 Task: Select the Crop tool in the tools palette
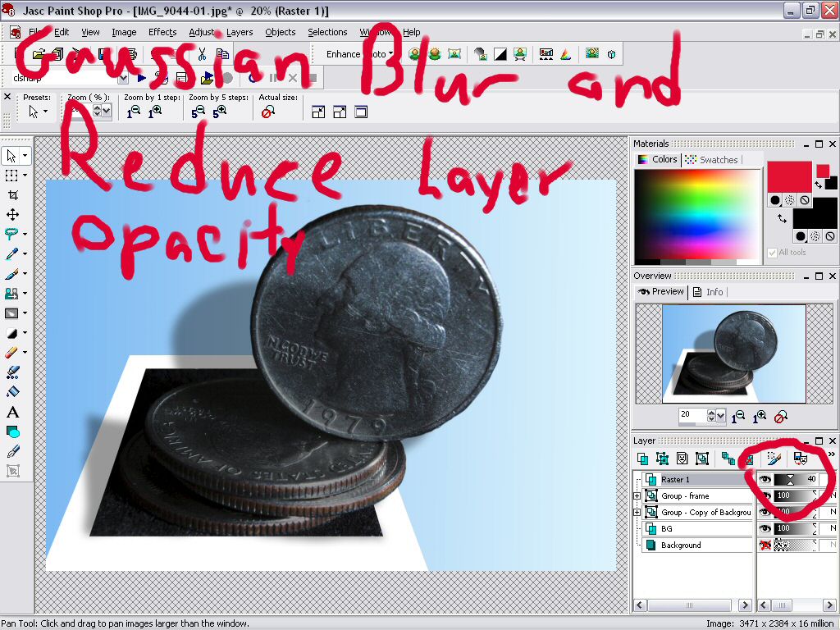[x=12, y=195]
